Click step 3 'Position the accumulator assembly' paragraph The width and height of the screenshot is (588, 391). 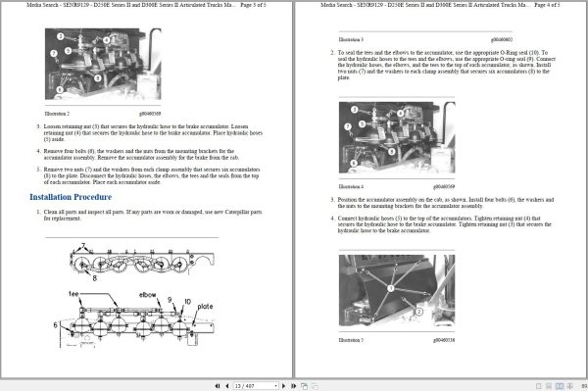446,203
